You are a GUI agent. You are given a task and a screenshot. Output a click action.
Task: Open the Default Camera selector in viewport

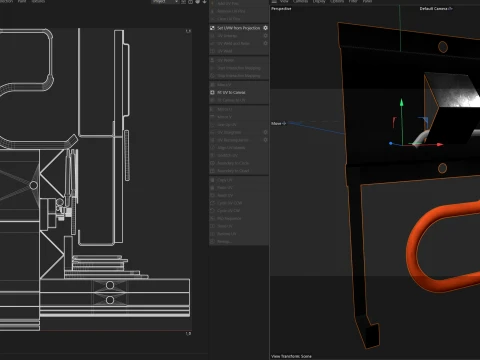pyautogui.click(x=436, y=9)
